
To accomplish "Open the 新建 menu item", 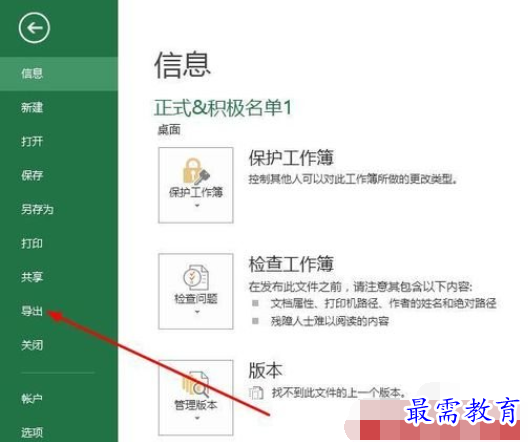I will [x=32, y=108].
